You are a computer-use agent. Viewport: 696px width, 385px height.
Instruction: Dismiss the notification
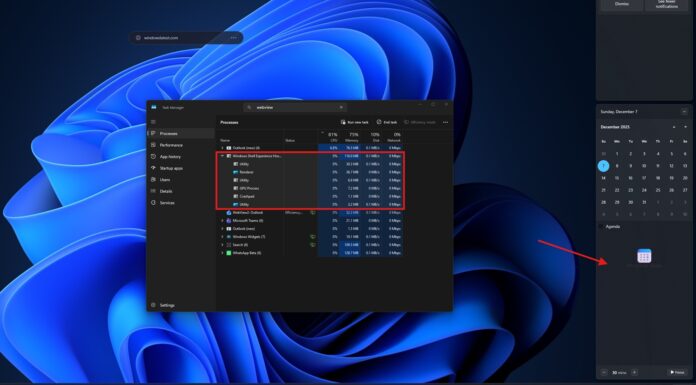pyautogui.click(x=621, y=4)
